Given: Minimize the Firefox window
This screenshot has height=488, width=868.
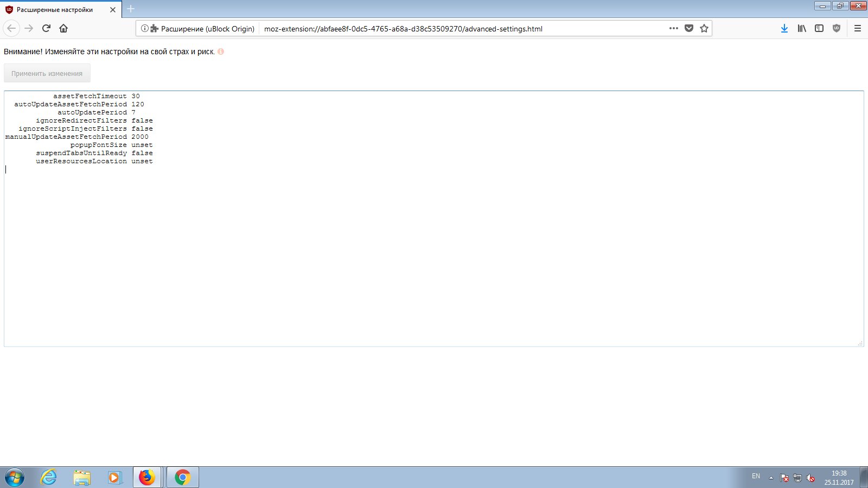Looking at the screenshot, I should (x=822, y=6).
